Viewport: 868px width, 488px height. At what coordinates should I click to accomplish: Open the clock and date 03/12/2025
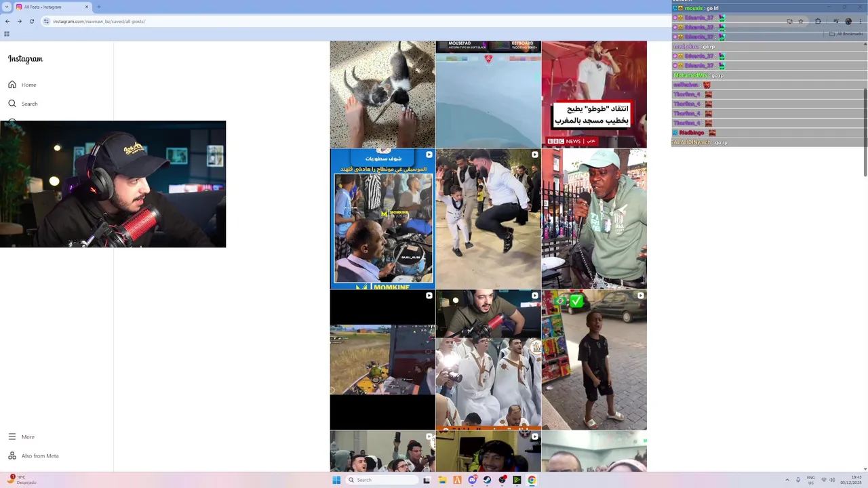pyautogui.click(x=851, y=480)
